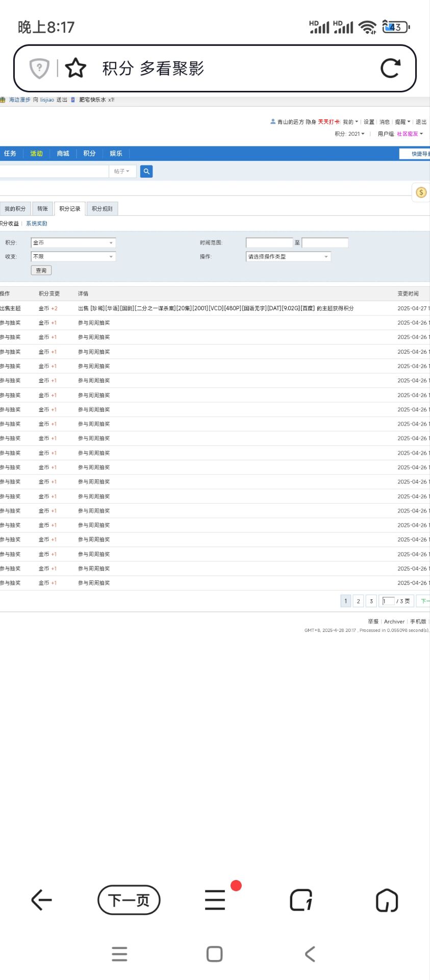Expand the 请选择操作类型 dropdown
The image size is (430, 980).
pyautogui.click(x=288, y=257)
